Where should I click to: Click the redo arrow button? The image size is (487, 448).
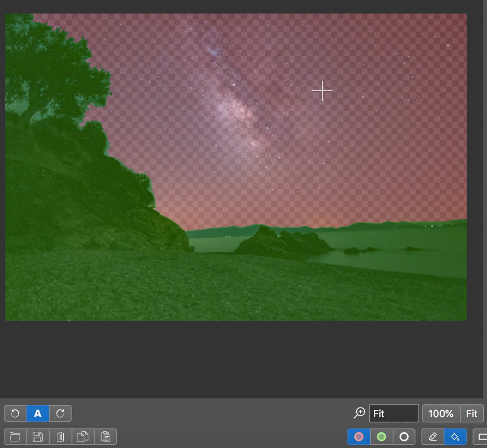coord(60,414)
